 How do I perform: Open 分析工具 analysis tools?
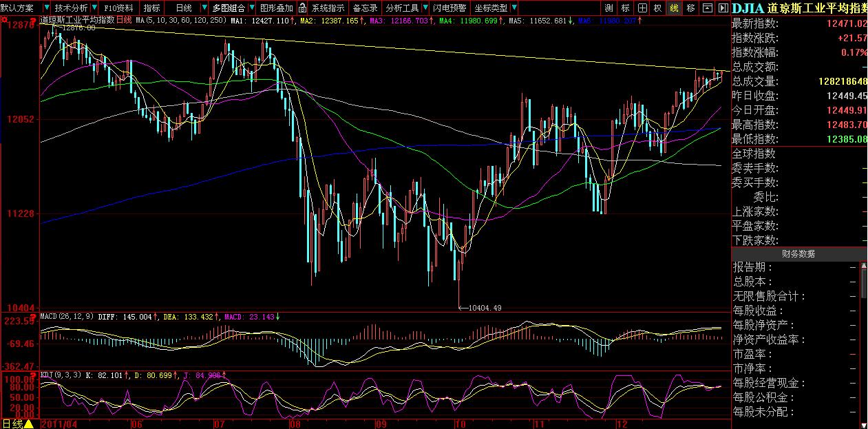coord(402,8)
